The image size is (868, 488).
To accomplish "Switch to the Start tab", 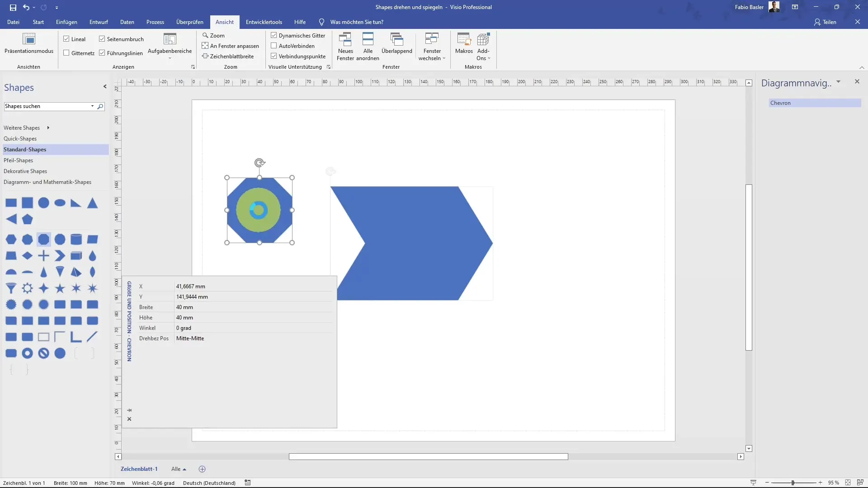I will 38,22.
